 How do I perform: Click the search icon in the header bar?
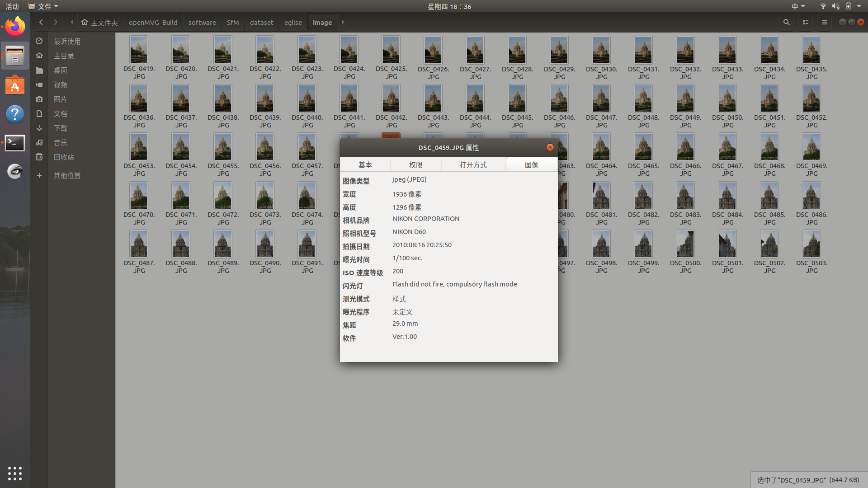pos(786,22)
